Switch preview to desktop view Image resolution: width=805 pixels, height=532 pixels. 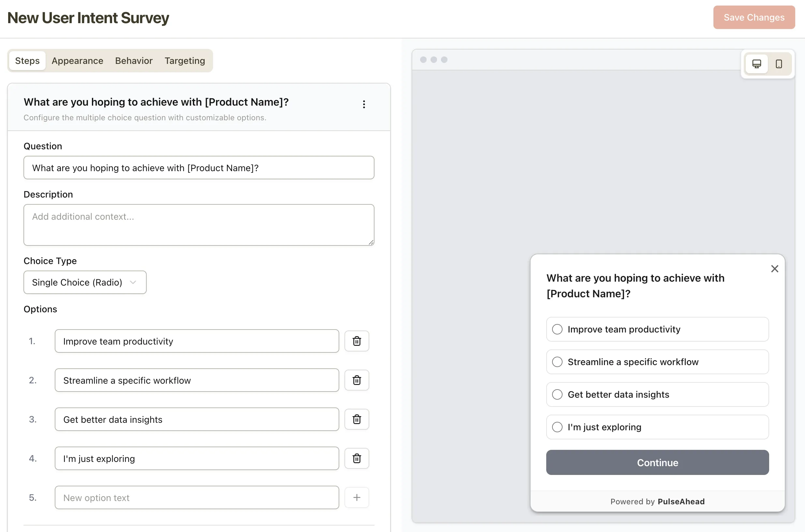pos(757,64)
